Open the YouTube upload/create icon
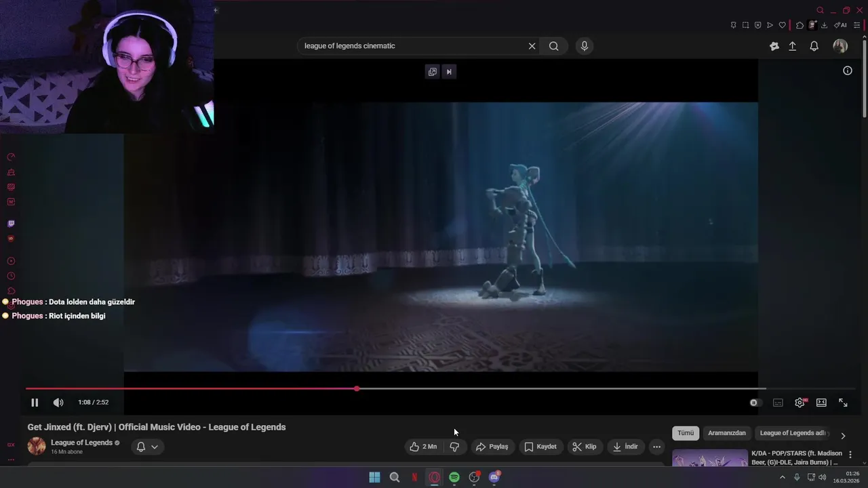The image size is (868, 488). tap(792, 46)
